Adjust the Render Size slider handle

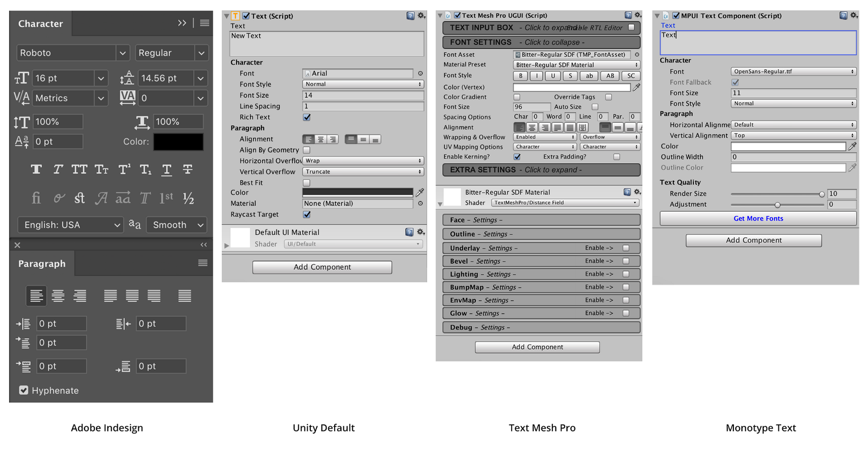click(x=822, y=194)
